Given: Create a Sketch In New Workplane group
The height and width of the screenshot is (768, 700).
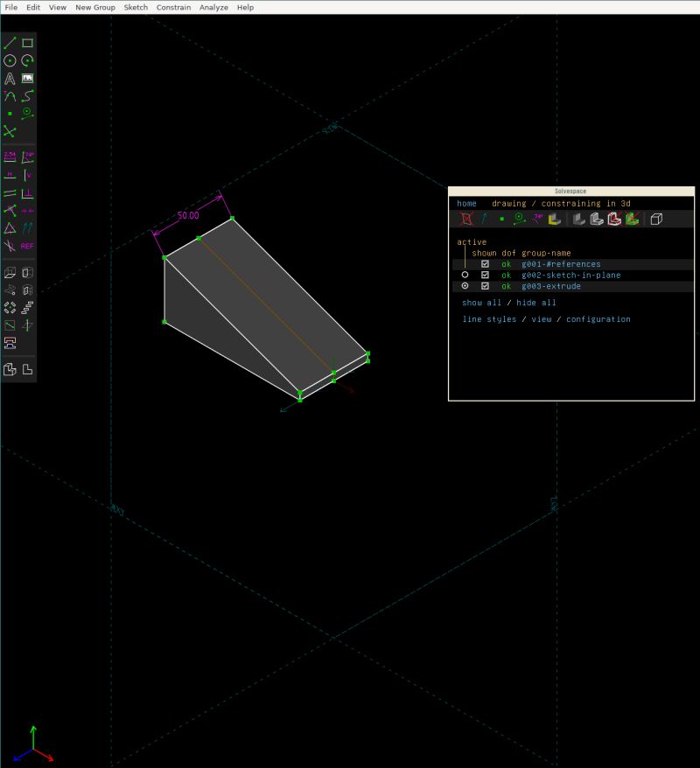Looking at the screenshot, I should tap(10, 325).
